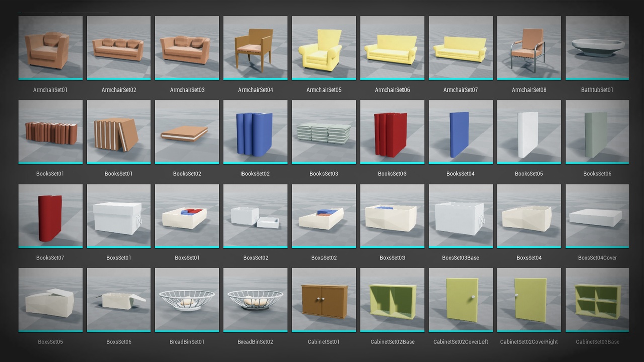
Task: Click the CabinetSet02CoverRight name label
Action: [529, 342]
